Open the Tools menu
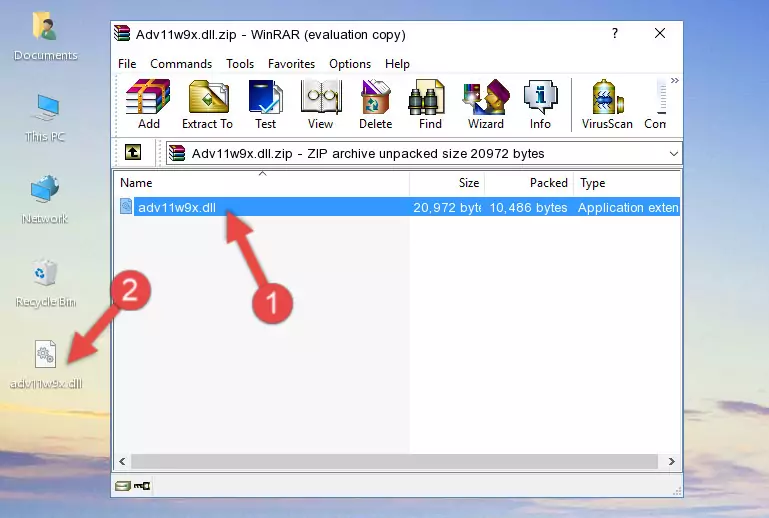Image resolution: width=769 pixels, height=518 pixels. (240, 64)
